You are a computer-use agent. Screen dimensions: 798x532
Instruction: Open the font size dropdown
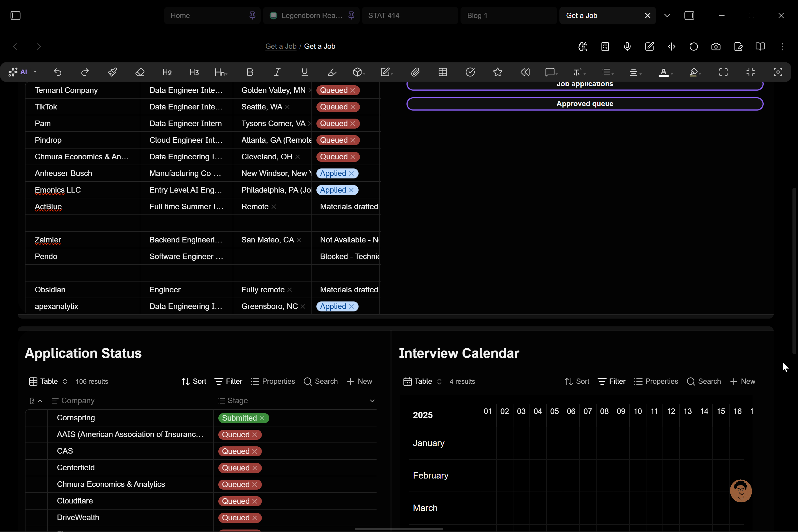[x=579, y=72]
